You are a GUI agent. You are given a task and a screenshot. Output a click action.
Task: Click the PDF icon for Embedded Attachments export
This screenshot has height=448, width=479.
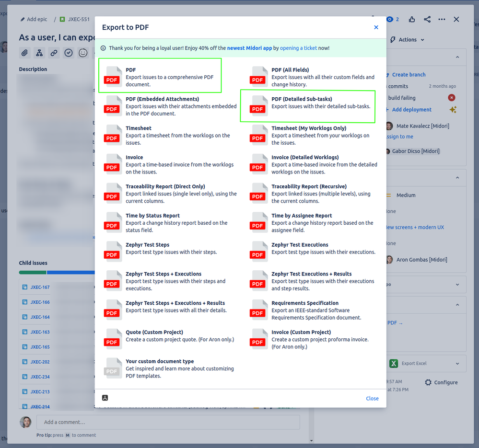[x=113, y=106]
